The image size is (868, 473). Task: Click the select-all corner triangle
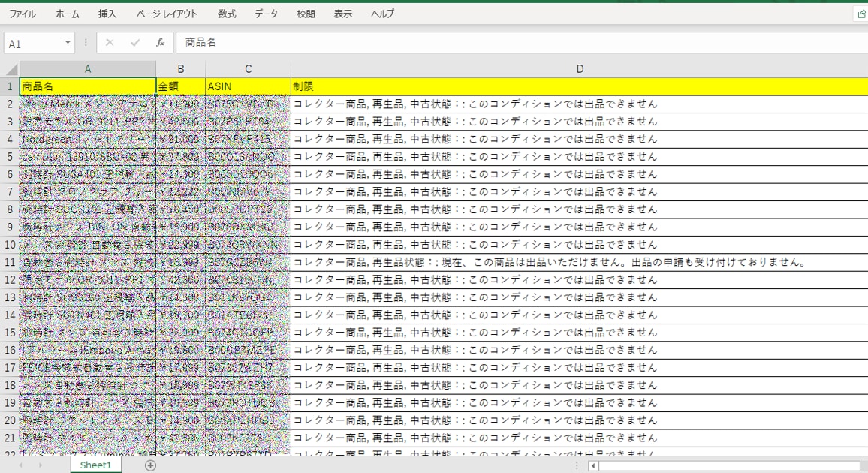point(11,69)
